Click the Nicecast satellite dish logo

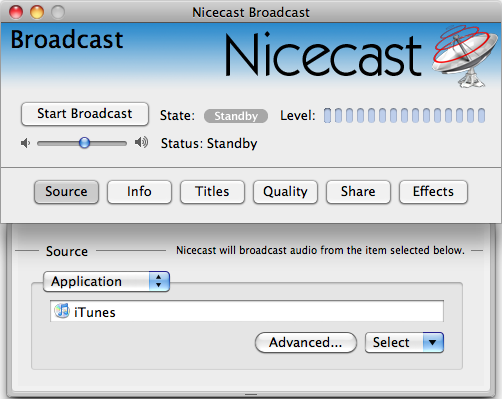[x=465, y=56]
